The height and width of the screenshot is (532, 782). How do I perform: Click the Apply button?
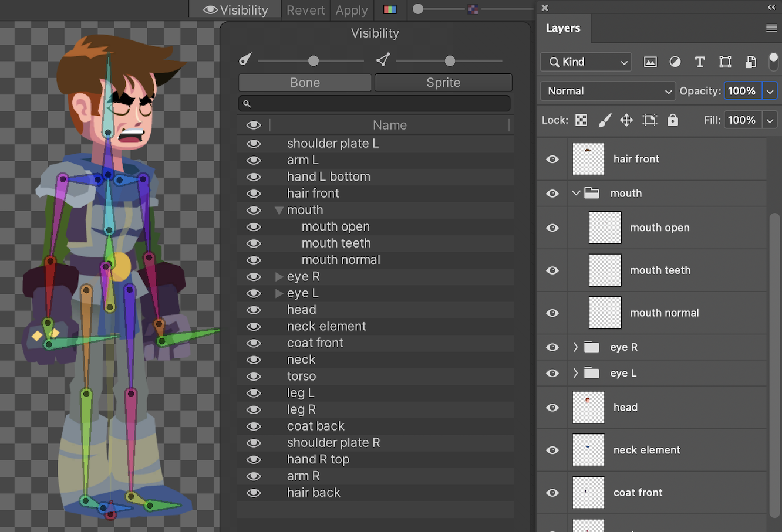pyautogui.click(x=352, y=10)
